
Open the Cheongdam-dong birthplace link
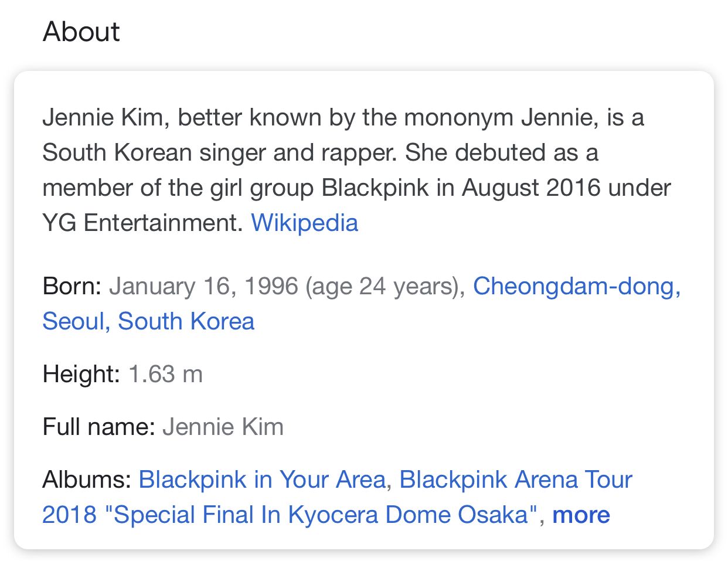point(577,286)
